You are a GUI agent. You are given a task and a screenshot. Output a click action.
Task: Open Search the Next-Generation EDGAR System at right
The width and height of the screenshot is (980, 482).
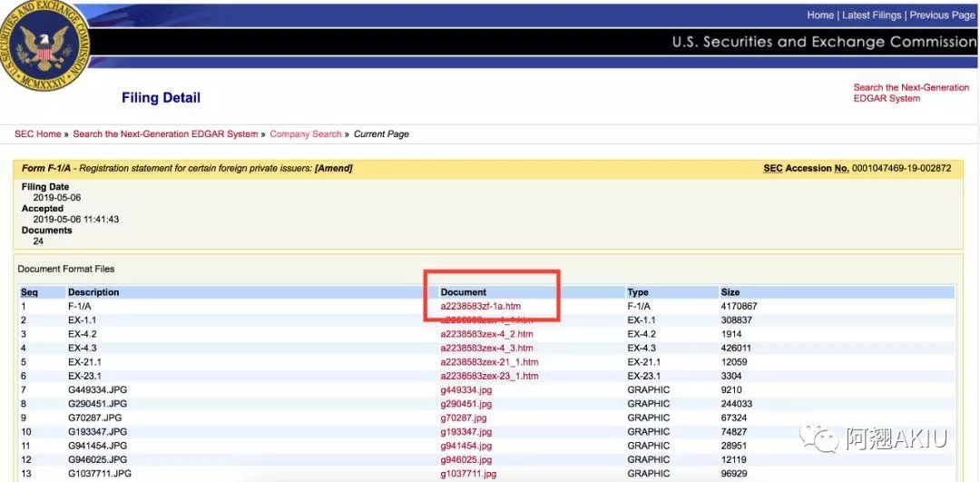[x=911, y=93]
